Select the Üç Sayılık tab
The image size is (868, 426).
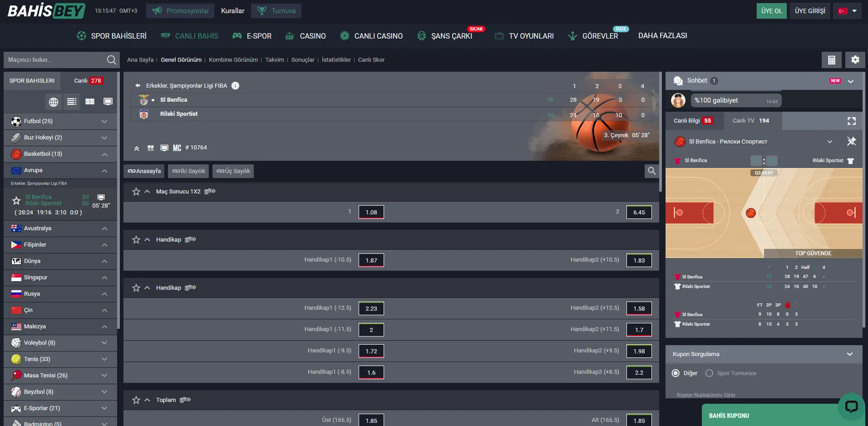coord(233,171)
